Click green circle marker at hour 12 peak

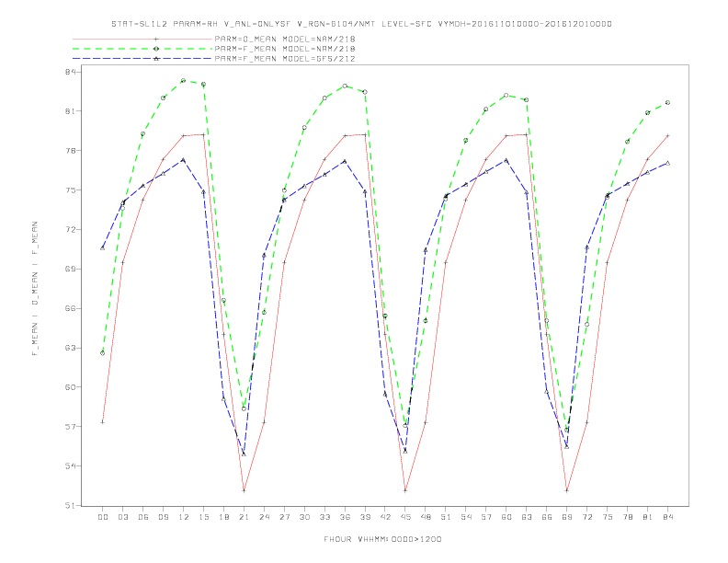point(184,80)
